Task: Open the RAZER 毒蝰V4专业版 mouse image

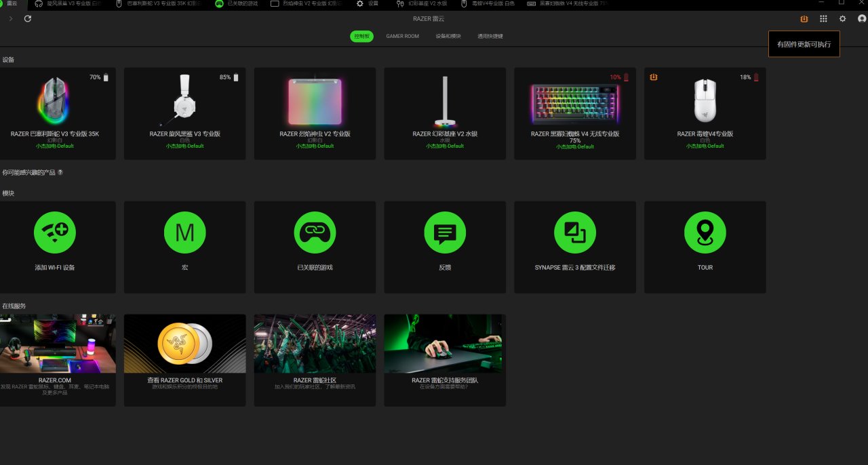Action: point(705,100)
